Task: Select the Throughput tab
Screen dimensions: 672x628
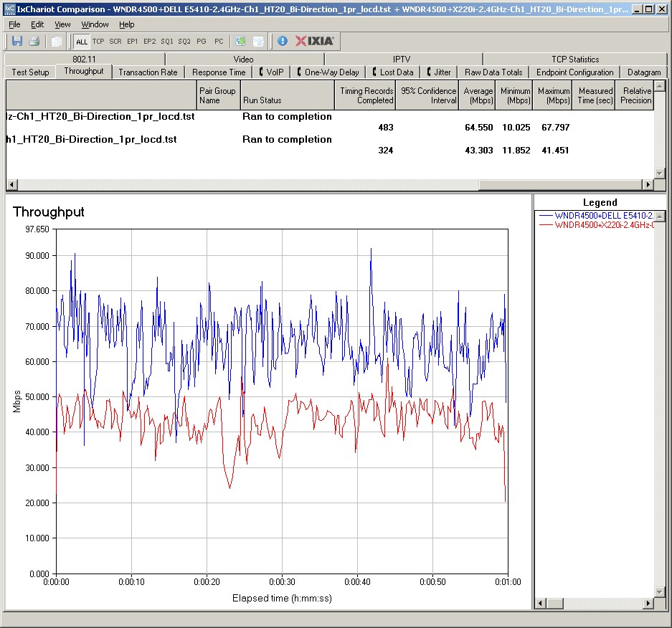Action: [84, 71]
